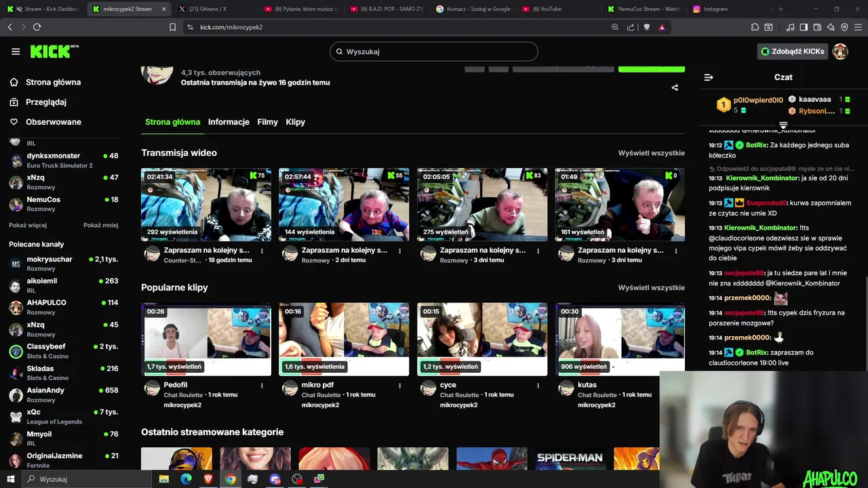
Task: Open user profile avatar in Kick header
Action: 840,52
